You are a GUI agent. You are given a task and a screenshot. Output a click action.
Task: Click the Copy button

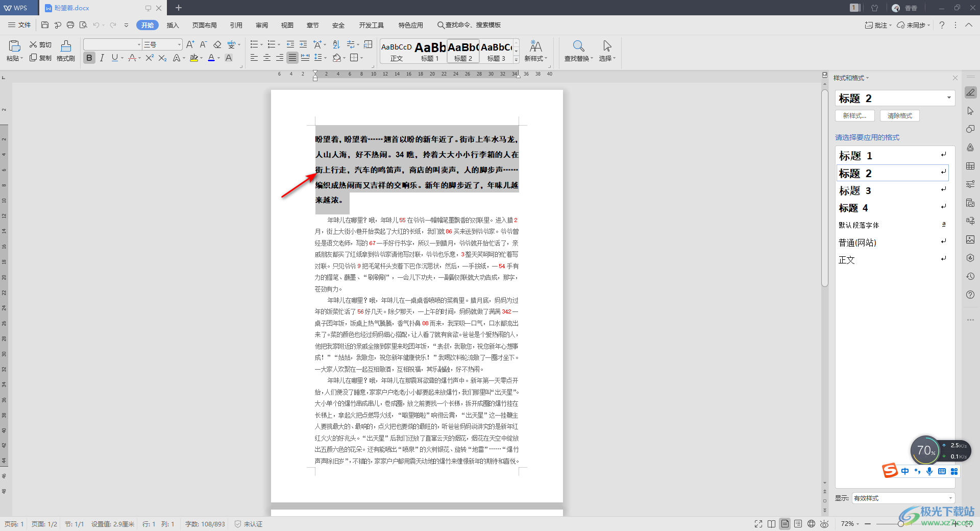[x=40, y=58]
